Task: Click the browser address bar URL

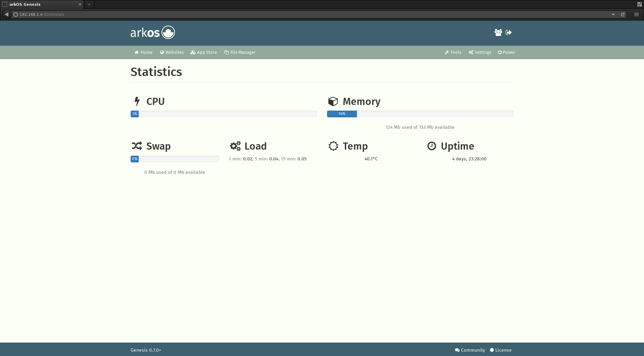Action: (x=42, y=14)
